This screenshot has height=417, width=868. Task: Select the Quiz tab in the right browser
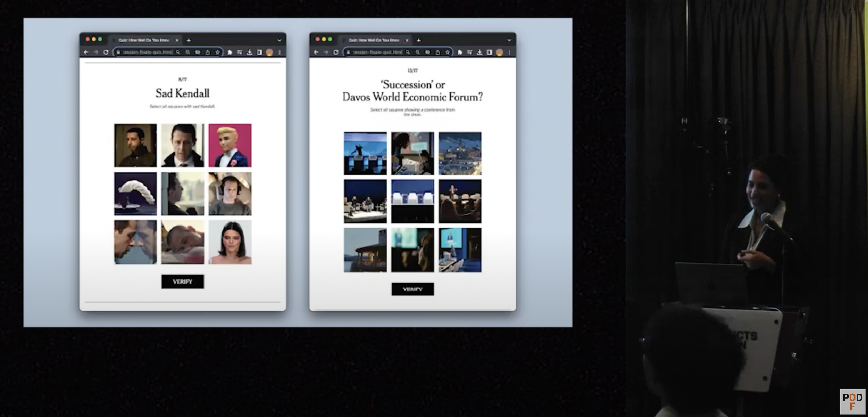tap(374, 40)
